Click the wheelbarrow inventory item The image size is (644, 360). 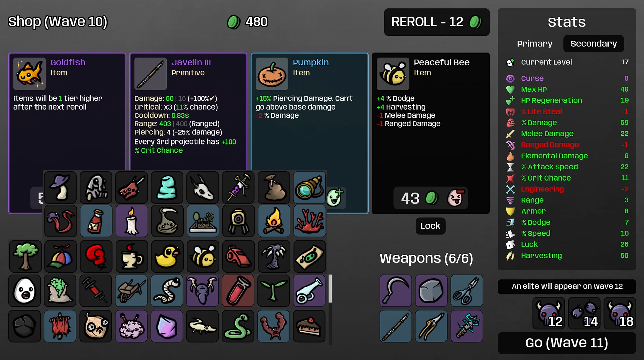point(131,291)
